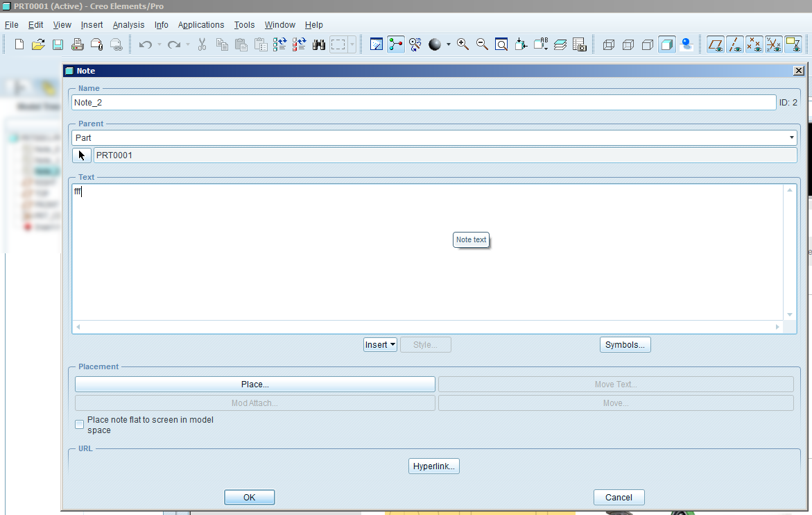The image size is (812, 515).
Task: Open the Find tool binoculars icon
Action: [x=318, y=44]
